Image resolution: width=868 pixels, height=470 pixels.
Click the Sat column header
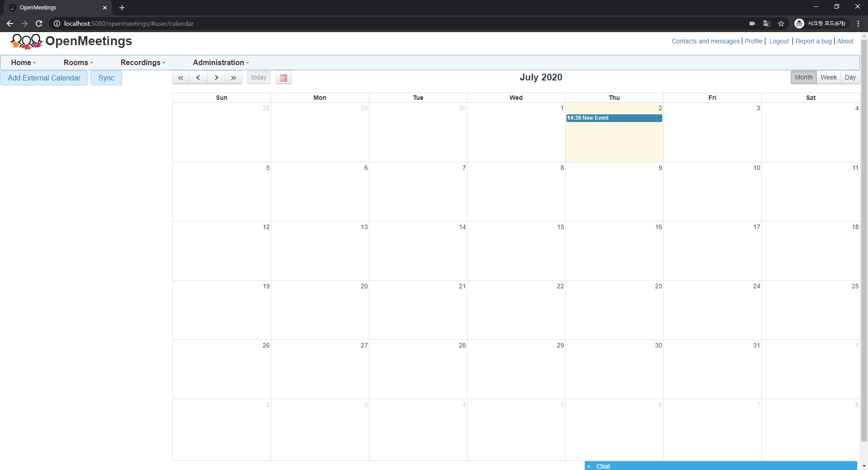click(811, 98)
